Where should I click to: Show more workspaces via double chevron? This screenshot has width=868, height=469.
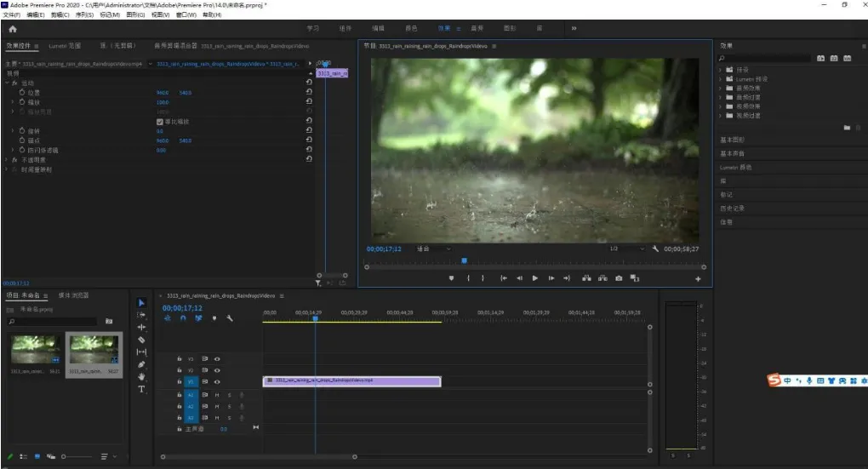(574, 28)
